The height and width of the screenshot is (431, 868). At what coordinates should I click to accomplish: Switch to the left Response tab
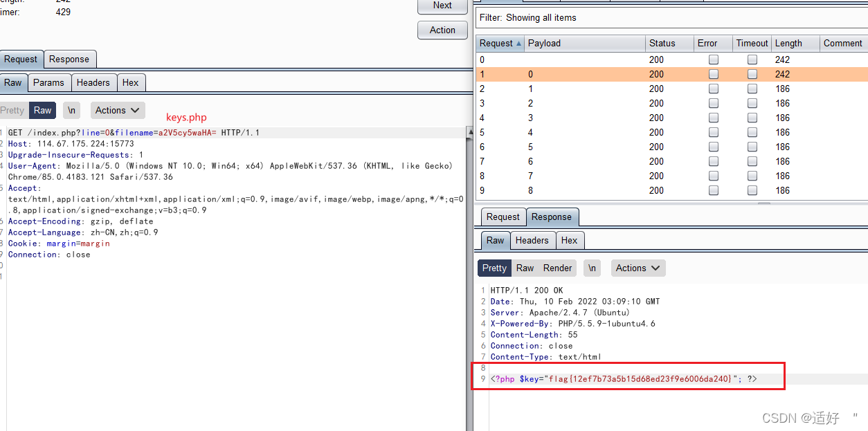pos(69,59)
